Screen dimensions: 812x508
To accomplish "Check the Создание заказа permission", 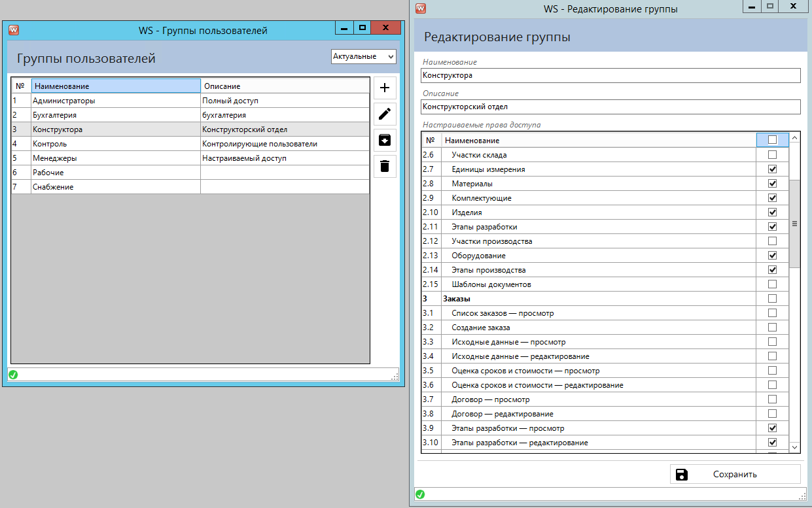I will [772, 328].
